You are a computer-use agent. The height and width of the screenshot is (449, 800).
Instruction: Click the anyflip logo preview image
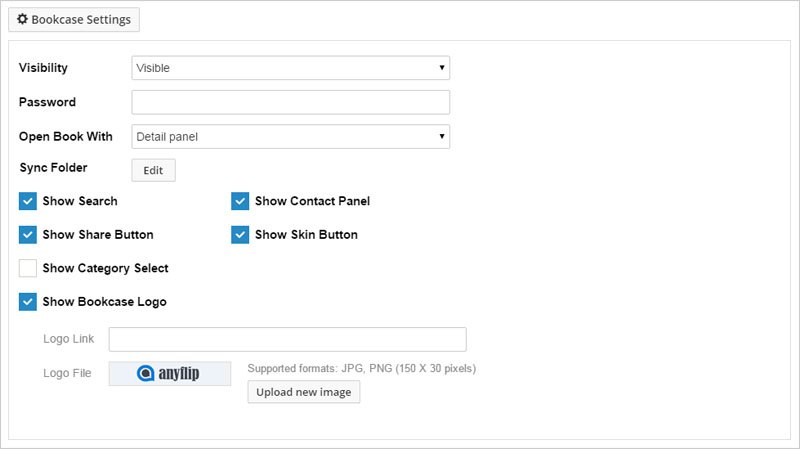click(170, 373)
